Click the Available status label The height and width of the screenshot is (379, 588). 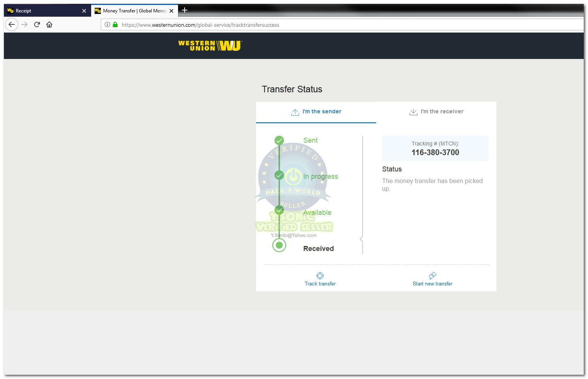[x=317, y=213]
